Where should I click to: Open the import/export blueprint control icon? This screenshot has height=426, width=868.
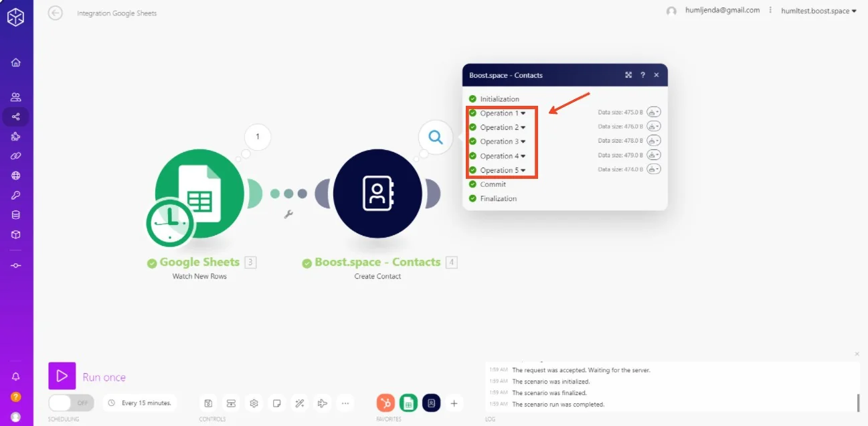[231, 403]
